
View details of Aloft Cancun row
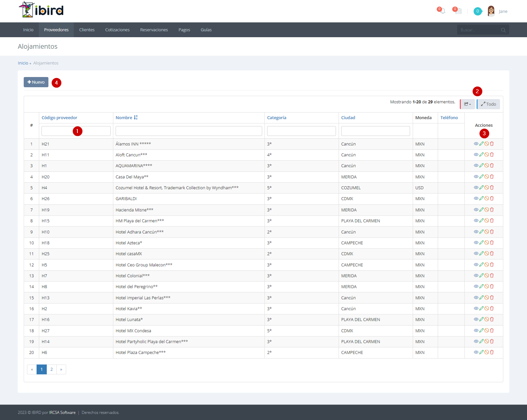click(476, 155)
